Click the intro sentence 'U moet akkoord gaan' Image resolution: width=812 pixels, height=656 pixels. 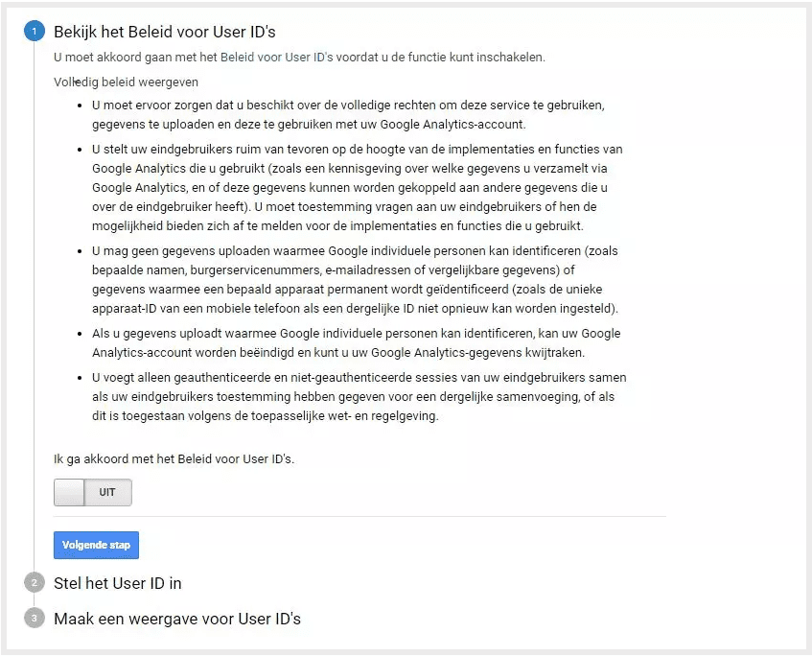point(299,57)
